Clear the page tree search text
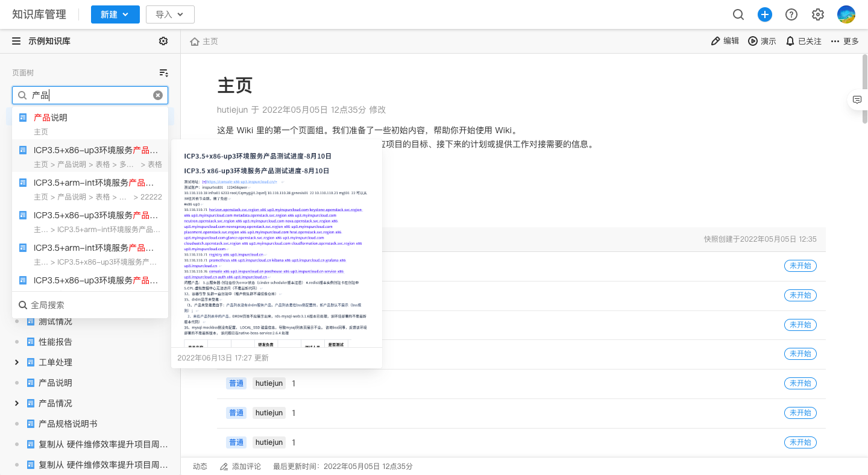 coord(158,95)
